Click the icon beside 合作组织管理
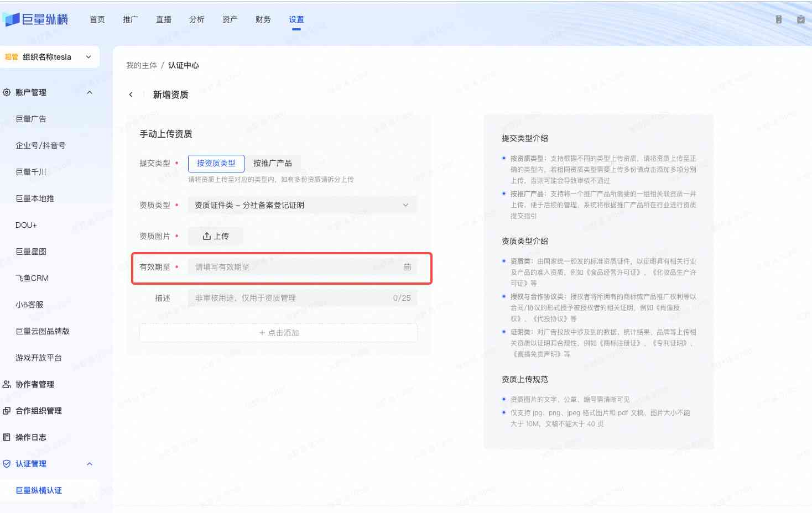The image size is (812, 513). pos(7,411)
